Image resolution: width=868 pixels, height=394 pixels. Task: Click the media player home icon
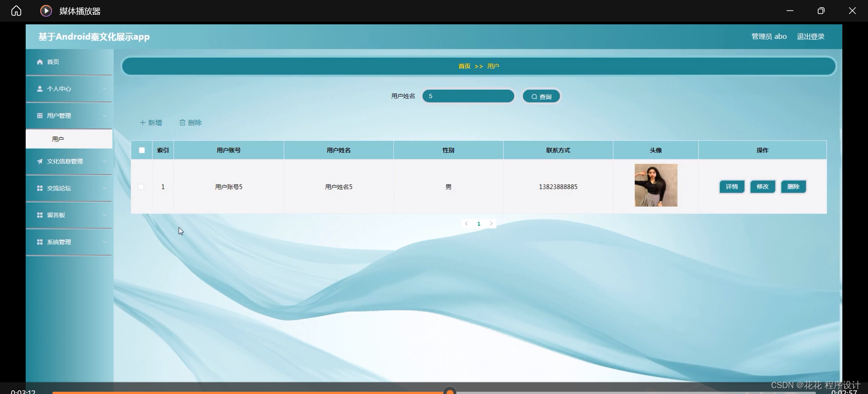(16, 10)
